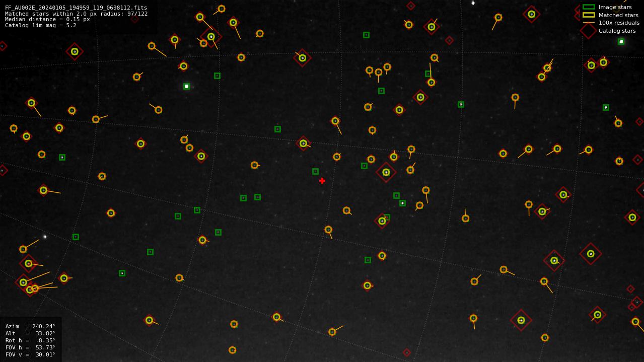Click the 'Rot h = -8.35°' value

click(30, 340)
